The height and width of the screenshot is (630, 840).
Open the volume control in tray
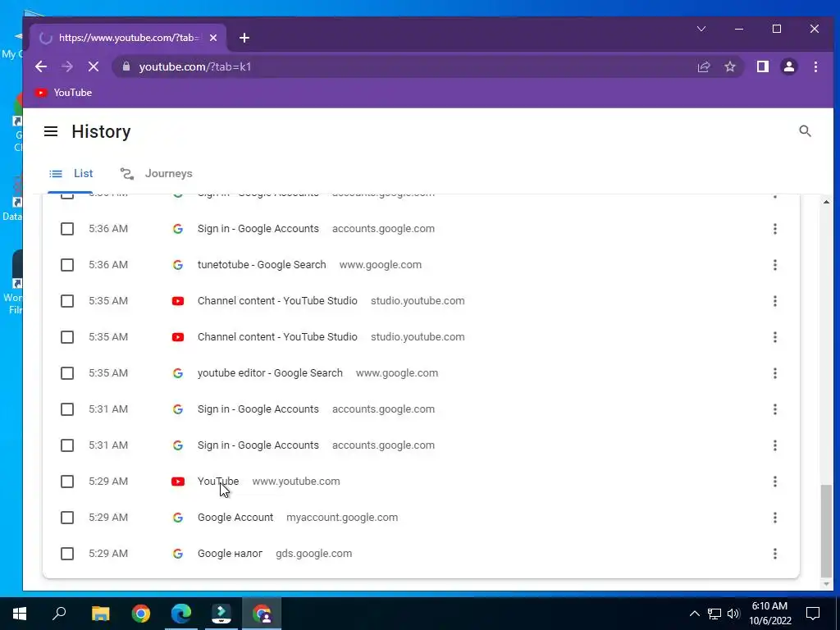click(733, 614)
